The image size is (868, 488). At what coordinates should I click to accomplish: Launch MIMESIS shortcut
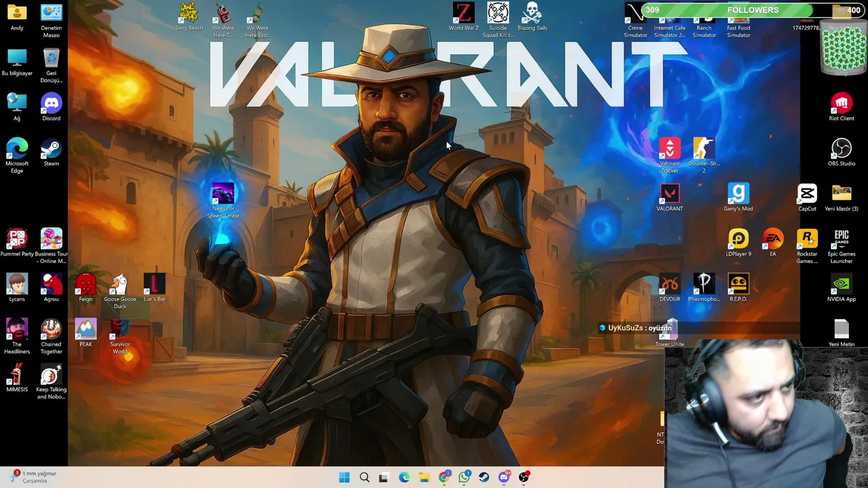pyautogui.click(x=17, y=379)
